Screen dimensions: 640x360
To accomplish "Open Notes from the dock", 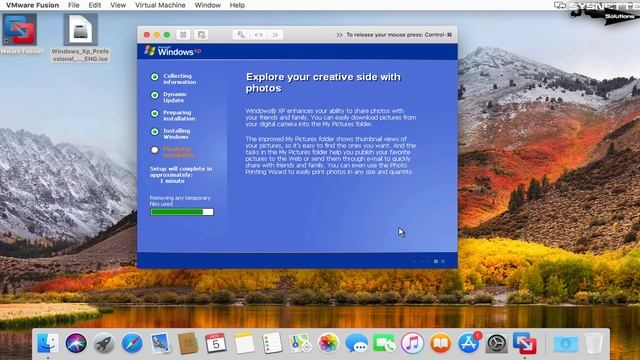I will (x=244, y=343).
